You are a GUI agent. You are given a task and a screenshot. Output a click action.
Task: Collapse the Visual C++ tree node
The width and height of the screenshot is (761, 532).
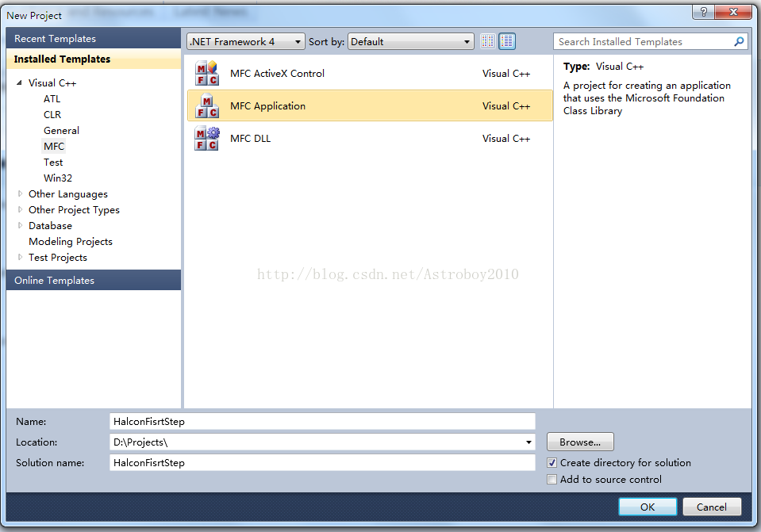point(19,83)
